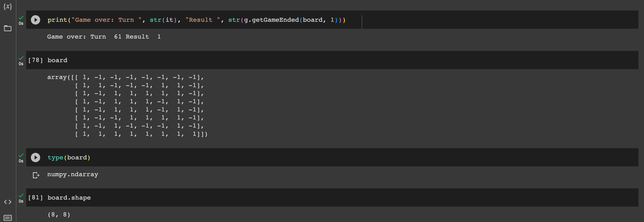This screenshot has width=644, height=222.
Task: Open the terminal panel icon
Action: pos(7,218)
